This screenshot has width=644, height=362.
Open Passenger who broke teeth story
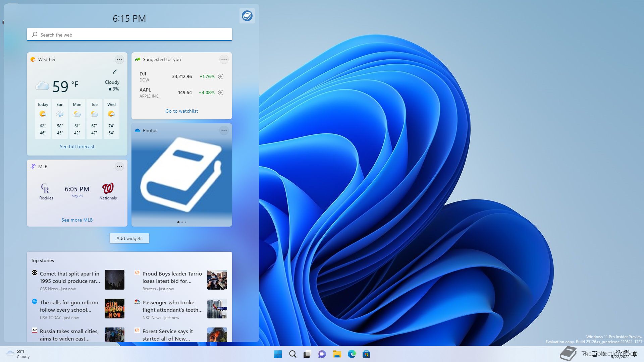click(172, 306)
